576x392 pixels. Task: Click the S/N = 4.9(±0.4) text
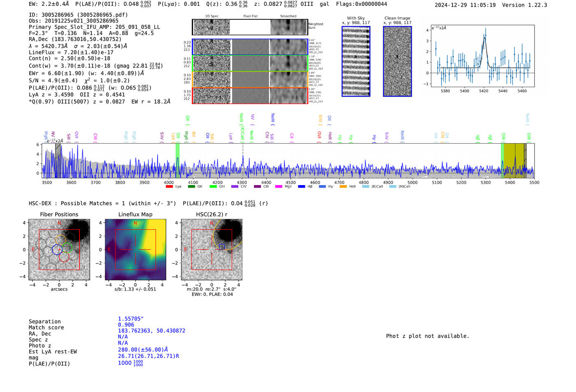(x=53, y=81)
